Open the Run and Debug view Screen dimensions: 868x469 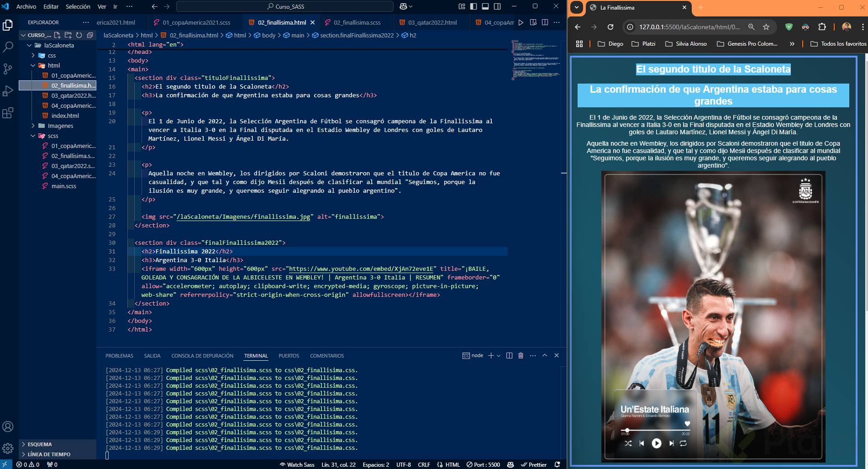click(x=8, y=90)
